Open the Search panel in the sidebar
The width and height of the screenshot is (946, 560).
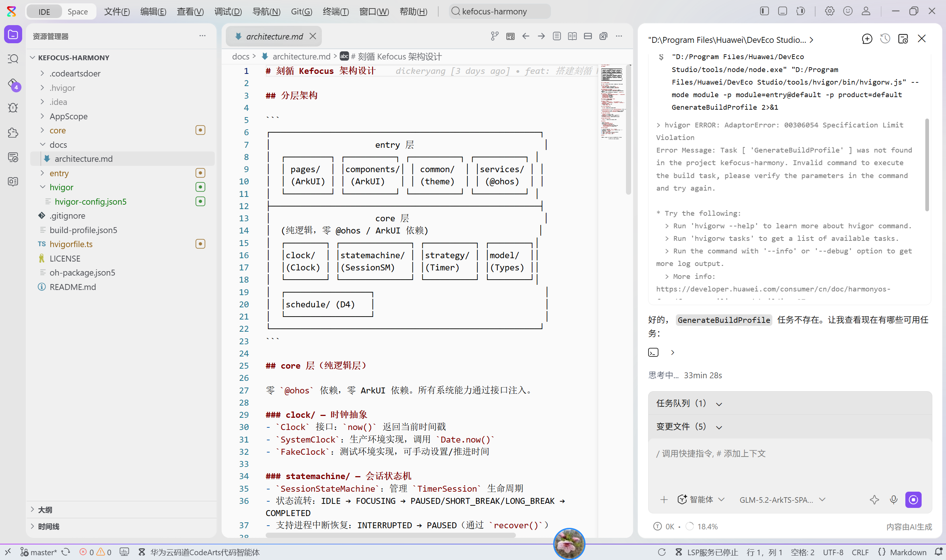pyautogui.click(x=13, y=59)
